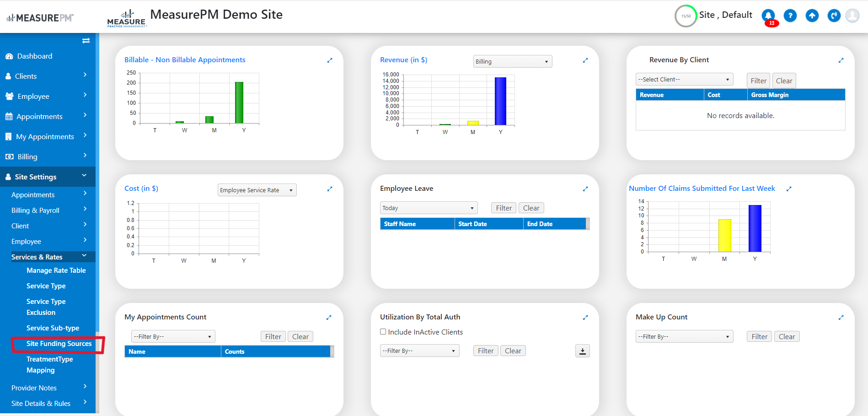Open Filter By dropdown in Make Up Count
The image size is (868, 416).
(685, 336)
